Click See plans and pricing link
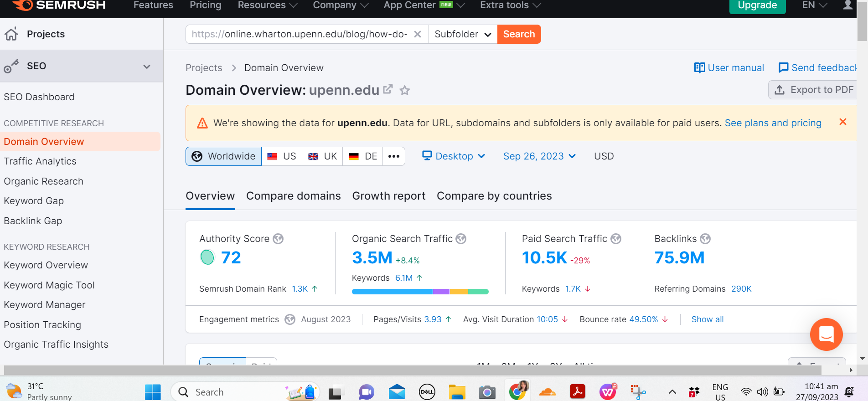Viewport: 868px width, 401px height. point(773,123)
